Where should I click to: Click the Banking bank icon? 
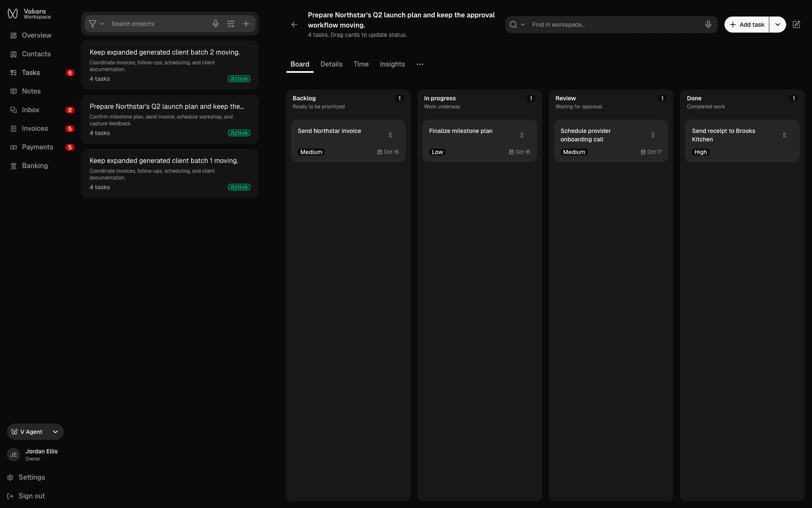[14, 166]
